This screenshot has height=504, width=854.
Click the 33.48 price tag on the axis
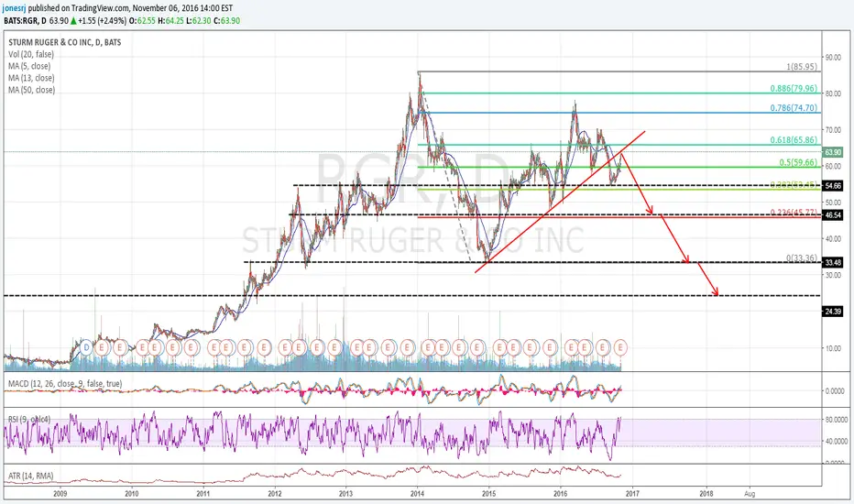click(833, 263)
